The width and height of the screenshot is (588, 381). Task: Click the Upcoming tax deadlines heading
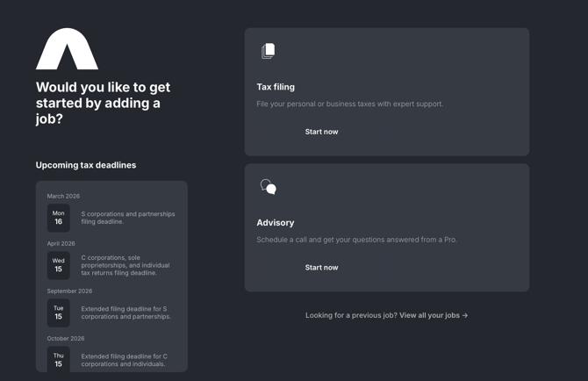(x=86, y=165)
